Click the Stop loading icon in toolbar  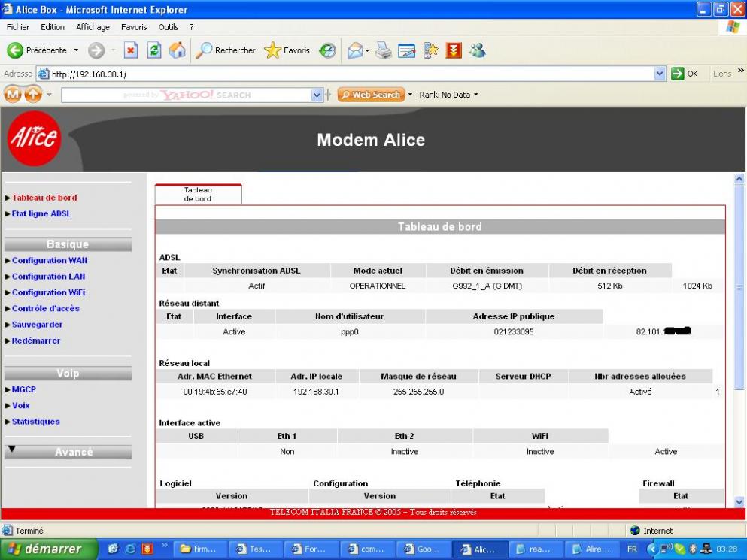point(130,50)
